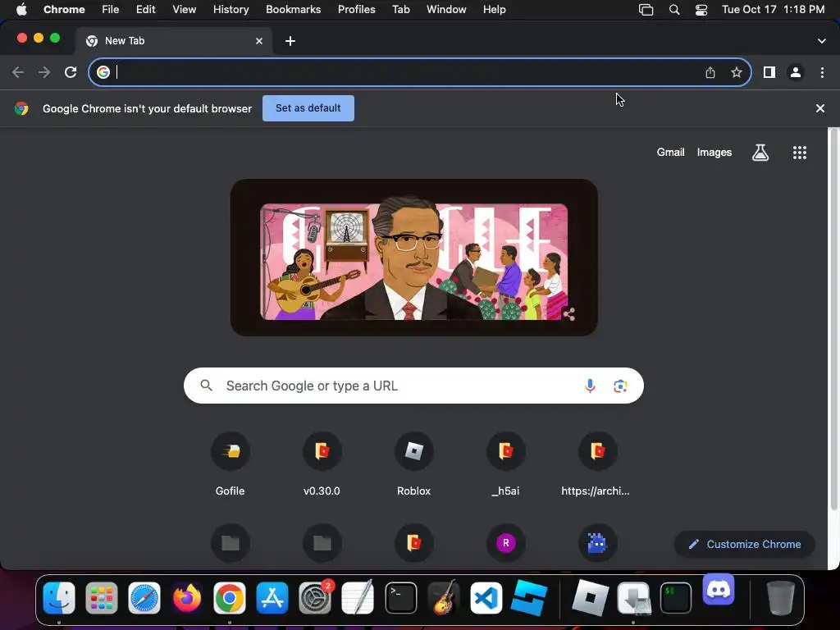Open the blue pixel monster shortcut tile
The width and height of the screenshot is (840, 630).
pos(598,543)
